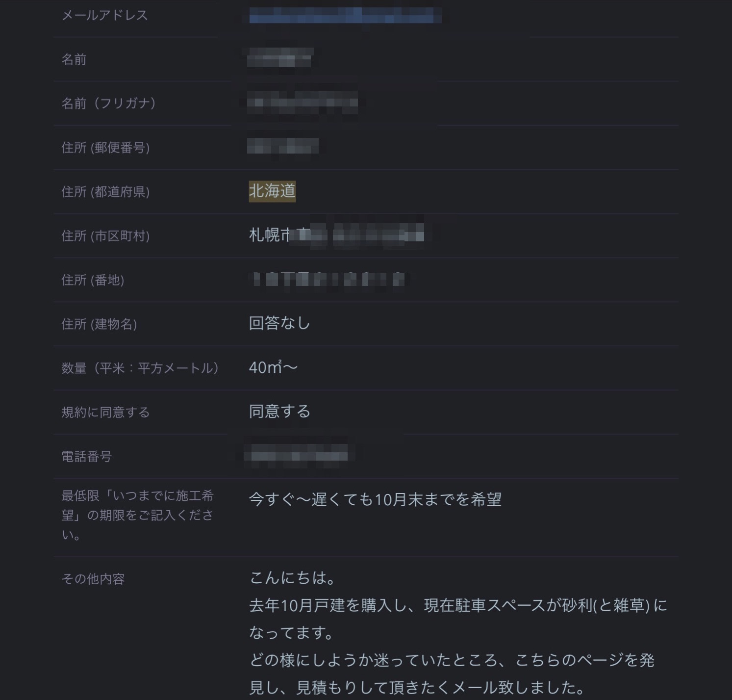Click the 規約に同意する label
732x700 pixels.
[105, 413]
